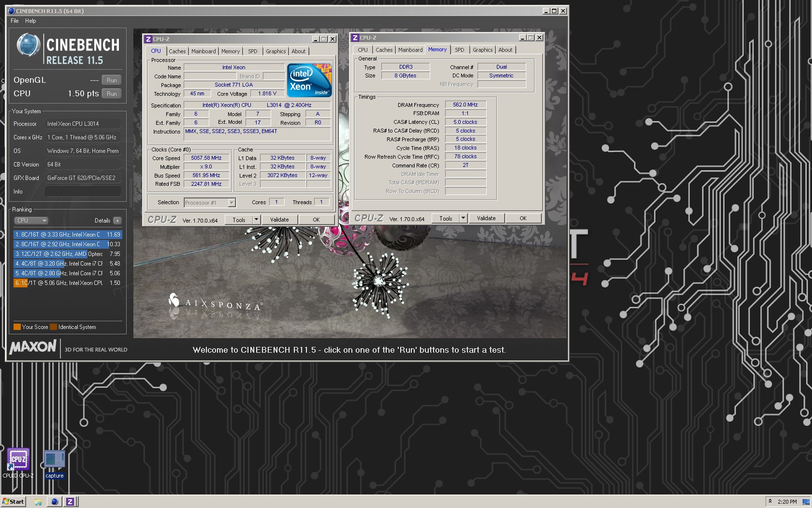812x508 pixels.
Task: Open the capture desktop icon
Action: click(54, 464)
